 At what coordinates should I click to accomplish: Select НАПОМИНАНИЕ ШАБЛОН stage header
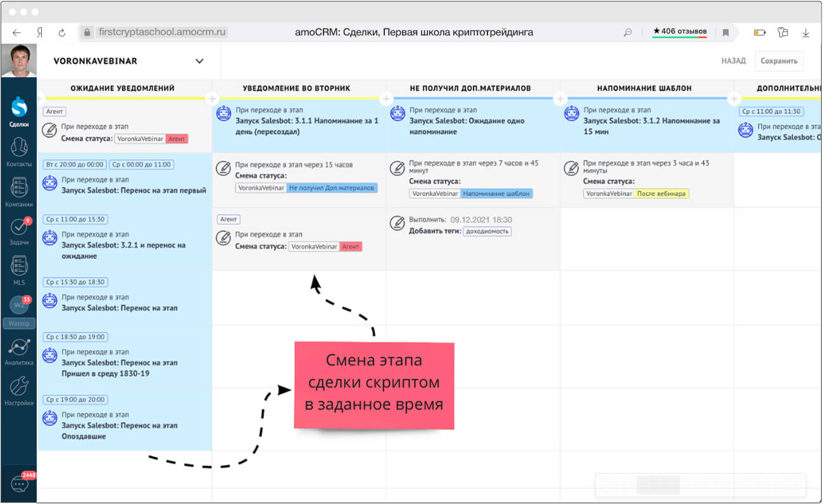coord(644,88)
